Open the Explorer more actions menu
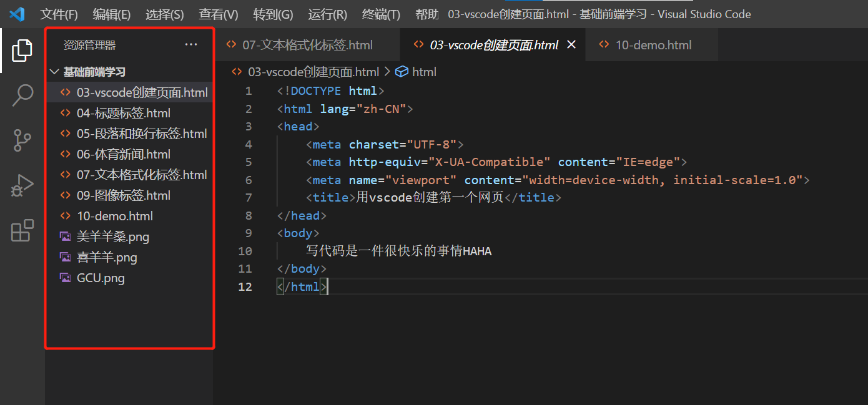Image resolution: width=868 pixels, height=405 pixels. coord(190,44)
